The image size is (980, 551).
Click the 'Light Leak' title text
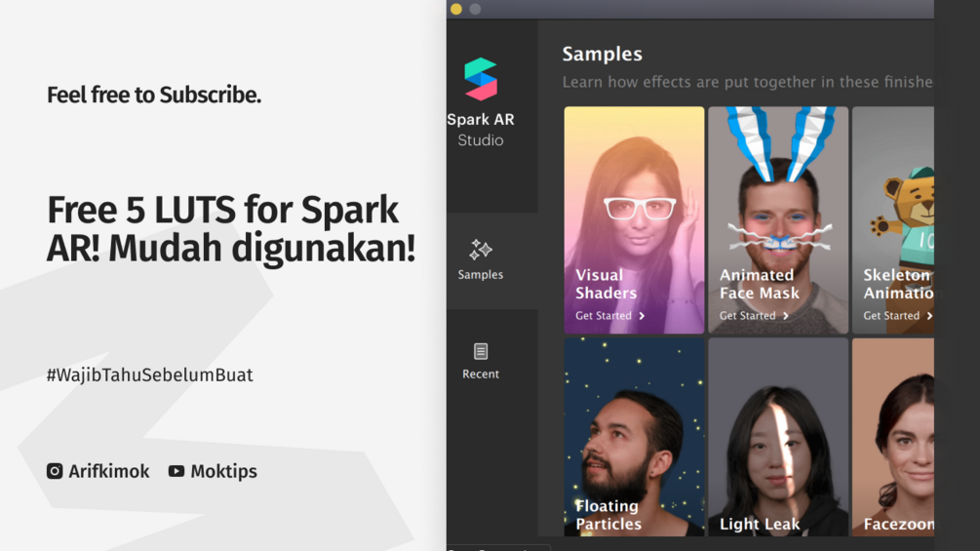pos(760,524)
